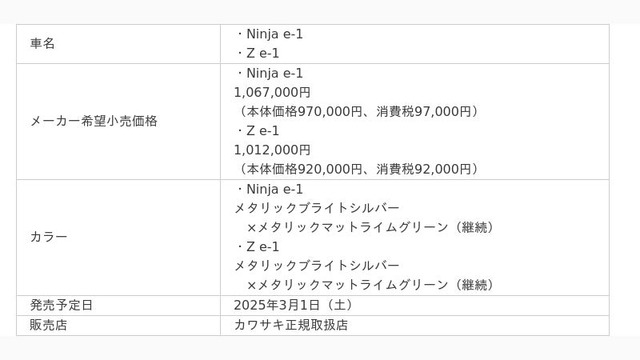Click the 本体価格920,000円 breakdown line
This screenshot has height=360, width=640.
click(358, 169)
